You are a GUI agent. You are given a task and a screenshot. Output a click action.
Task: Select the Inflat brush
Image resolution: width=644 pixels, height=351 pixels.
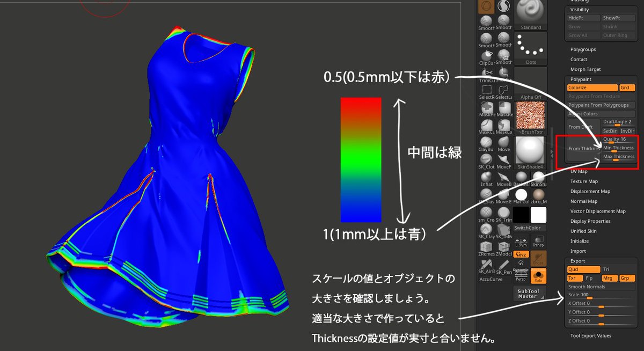coord(487,178)
